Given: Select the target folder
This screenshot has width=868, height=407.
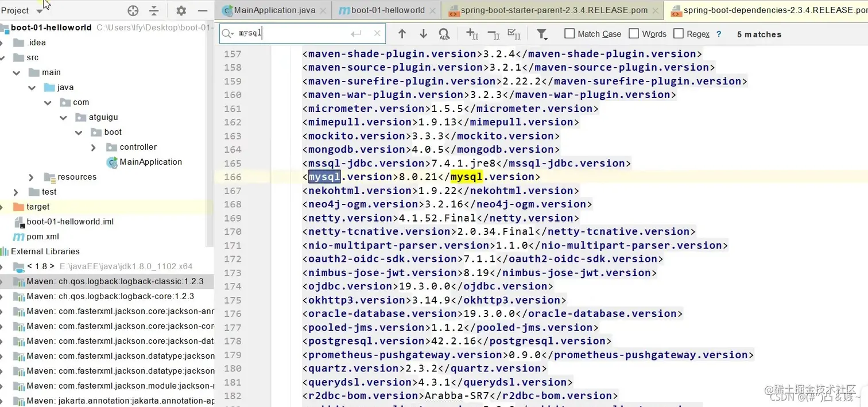Looking at the screenshot, I should coord(38,207).
